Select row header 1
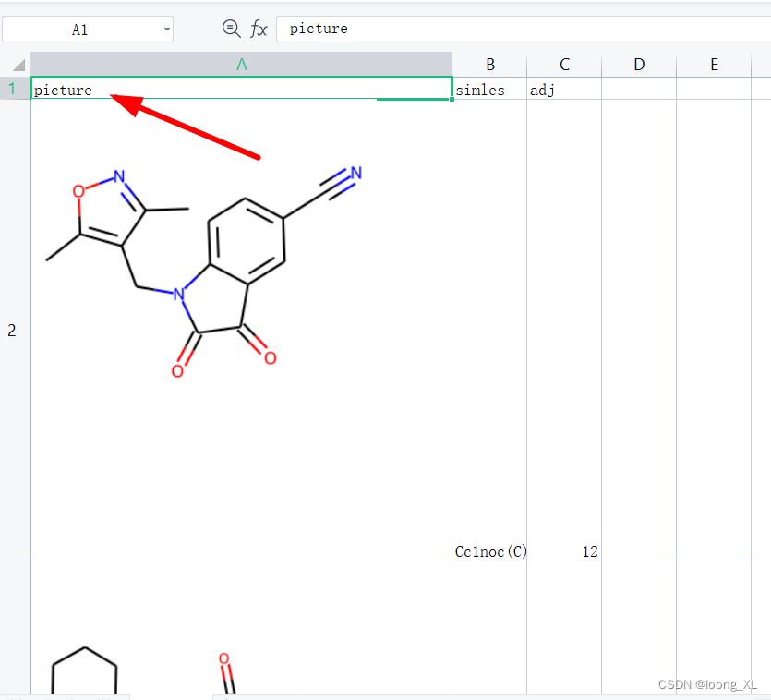Screen dimensions: 771x700 [x=12, y=88]
